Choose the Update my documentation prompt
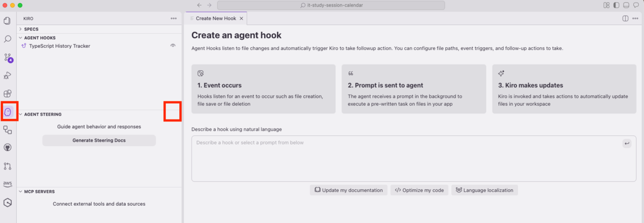 coord(349,190)
